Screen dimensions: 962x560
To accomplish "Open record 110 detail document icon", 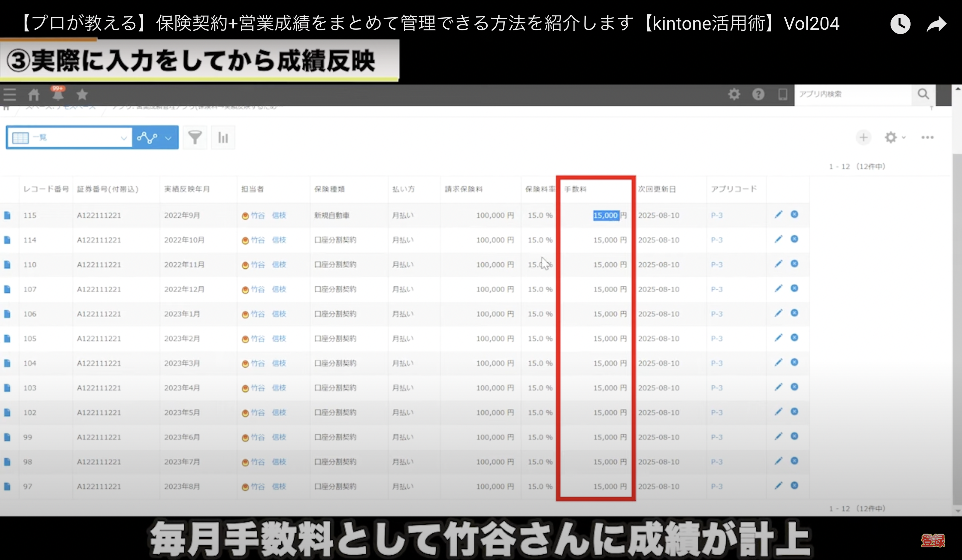I will pyautogui.click(x=7, y=264).
